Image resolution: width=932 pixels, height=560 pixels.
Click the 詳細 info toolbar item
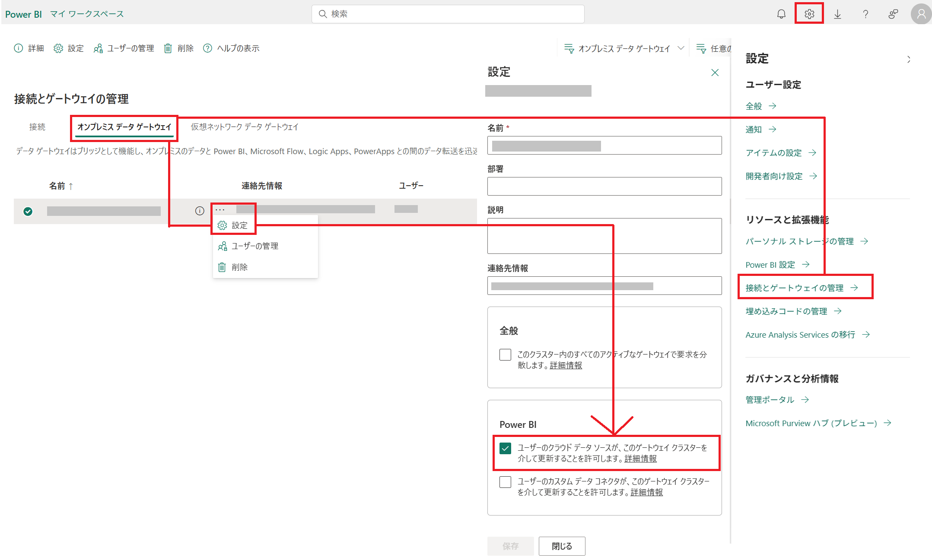coord(29,48)
